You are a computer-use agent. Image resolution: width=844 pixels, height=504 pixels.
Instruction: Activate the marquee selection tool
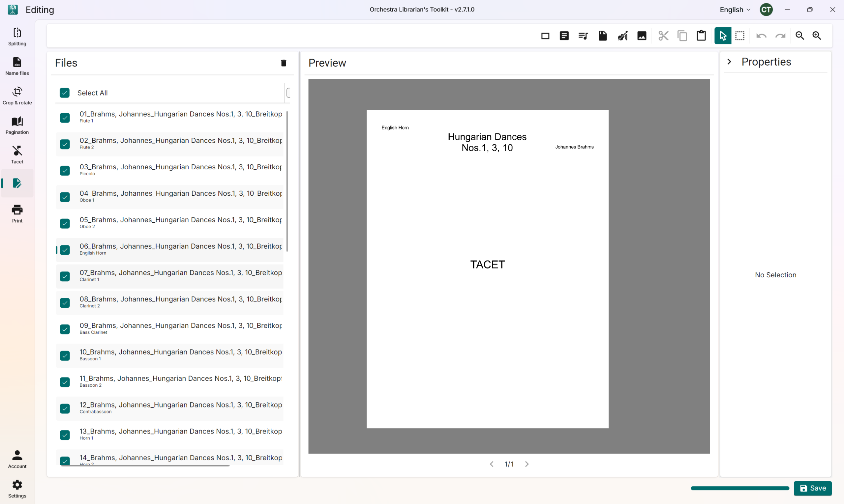pos(740,36)
